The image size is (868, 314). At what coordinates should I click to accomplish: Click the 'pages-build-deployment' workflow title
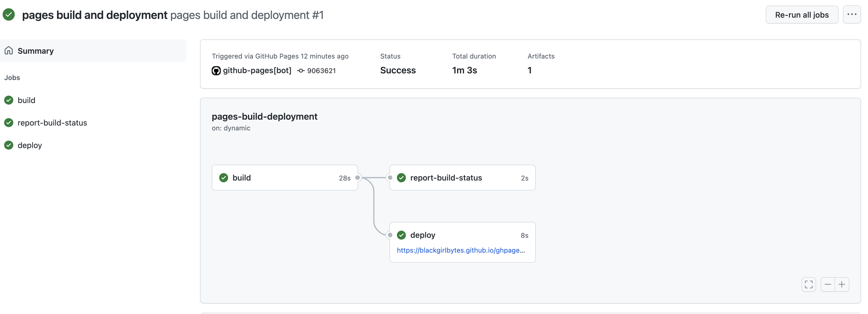264,116
